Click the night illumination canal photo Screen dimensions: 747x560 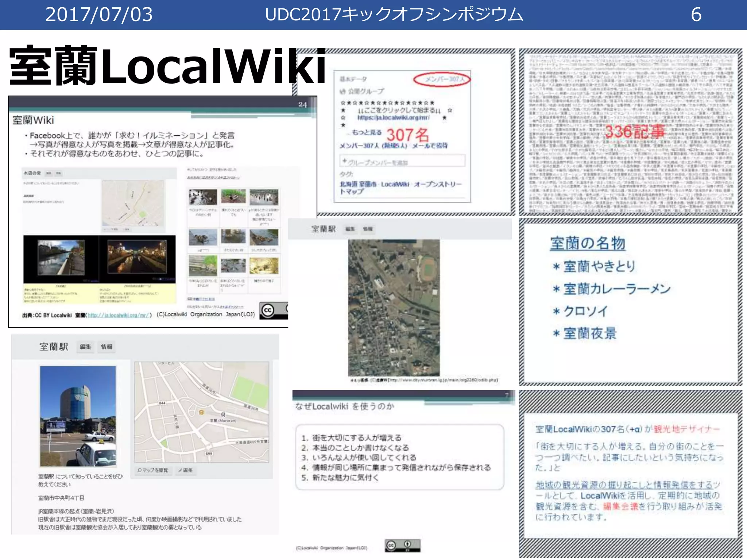pyautogui.click(x=137, y=257)
